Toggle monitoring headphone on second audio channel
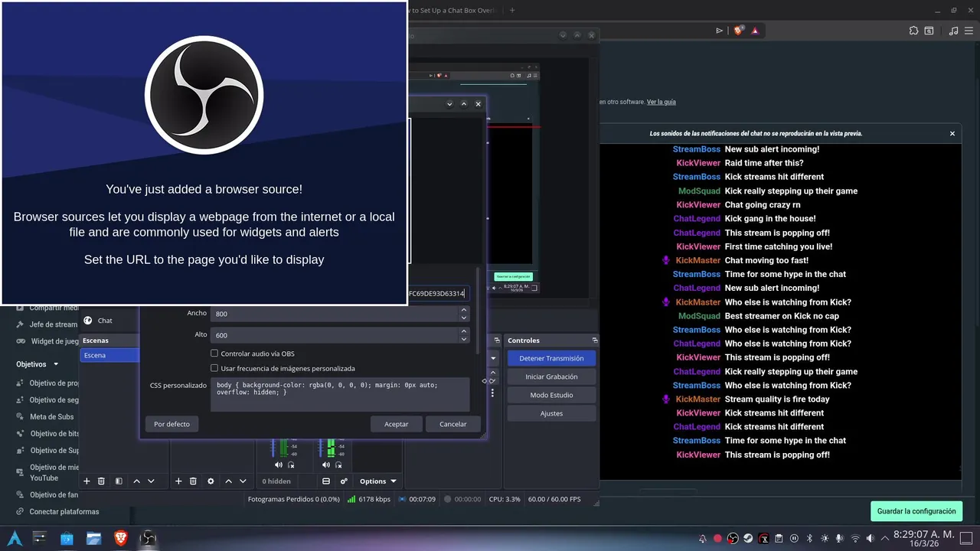980x551 pixels. point(338,465)
